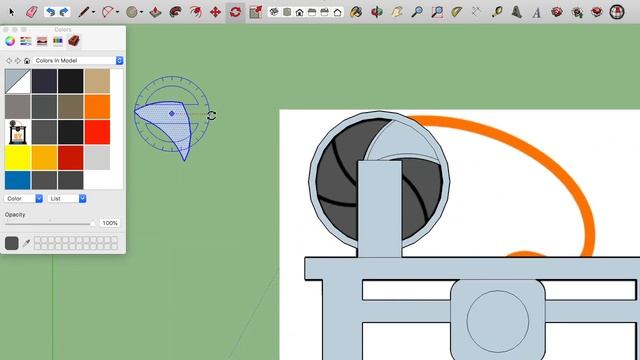Select the arrow Select tool
The height and width of the screenshot is (360, 640).
coord(11,12)
